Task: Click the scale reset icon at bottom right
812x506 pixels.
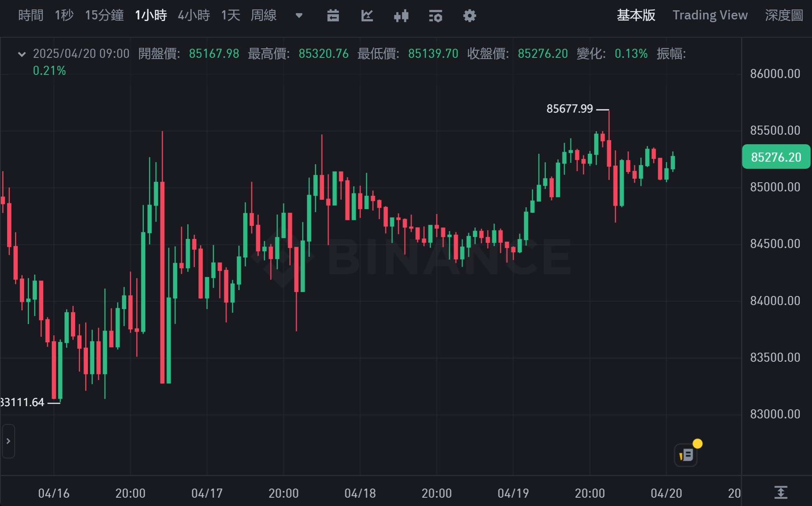Action: pyautogui.click(x=780, y=492)
